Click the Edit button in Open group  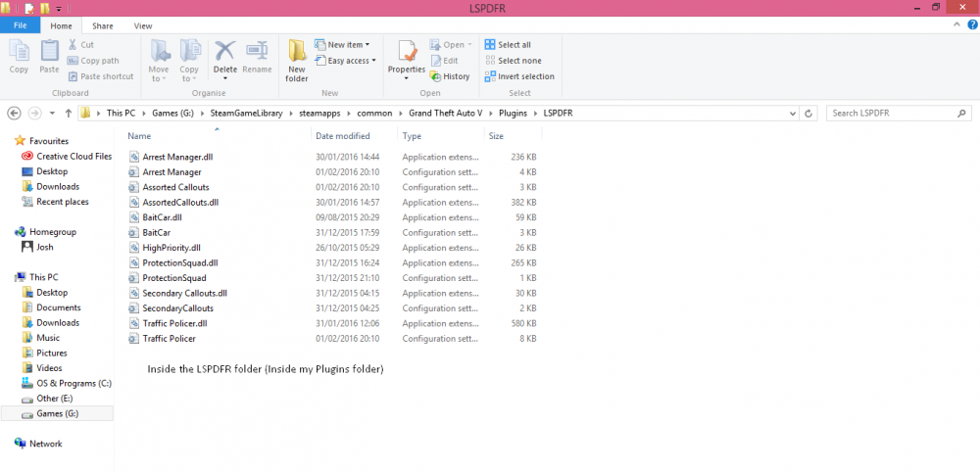click(x=444, y=61)
